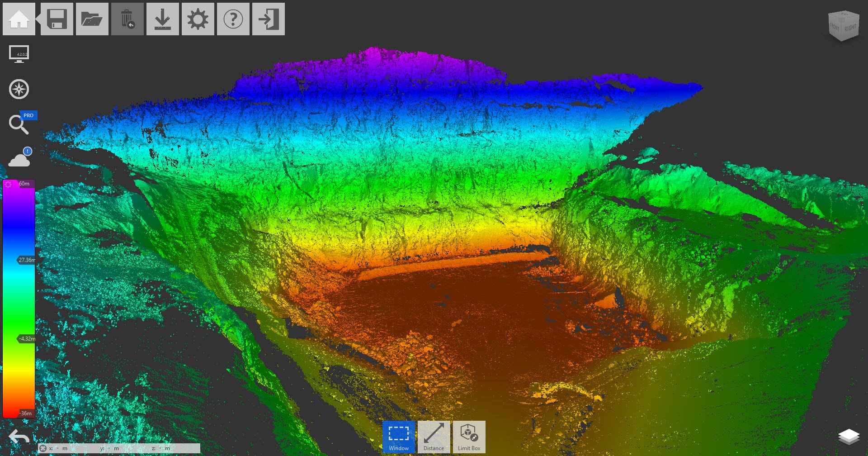This screenshot has height=456, width=868.
Task: Open the compass navigation tool
Action: tap(19, 89)
